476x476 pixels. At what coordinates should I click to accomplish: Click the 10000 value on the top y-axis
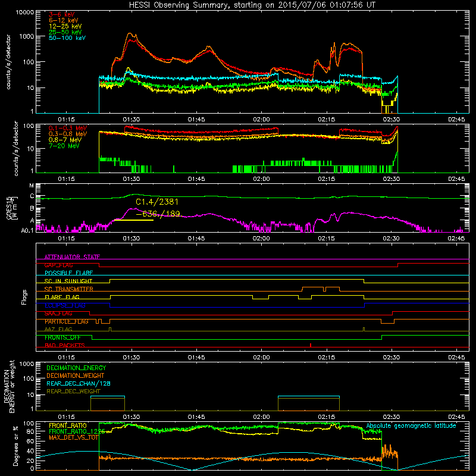coord(25,12)
